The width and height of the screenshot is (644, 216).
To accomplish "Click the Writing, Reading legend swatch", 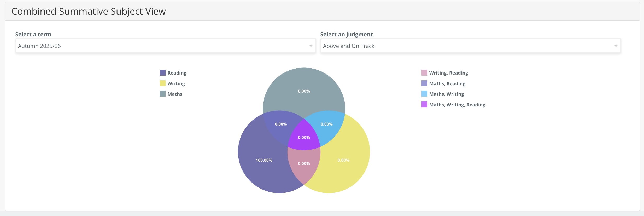I will click(x=424, y=72).
